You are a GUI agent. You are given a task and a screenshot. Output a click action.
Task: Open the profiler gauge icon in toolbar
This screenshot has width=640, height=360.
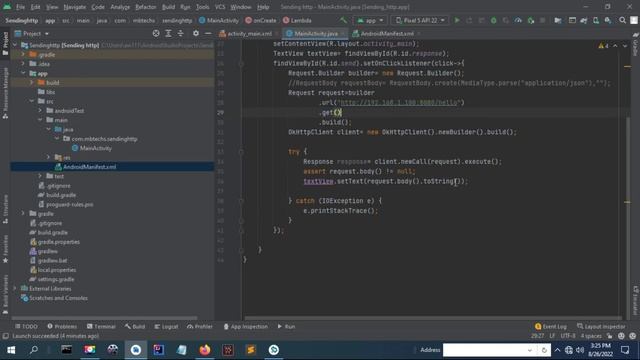[x=518, y=20]
